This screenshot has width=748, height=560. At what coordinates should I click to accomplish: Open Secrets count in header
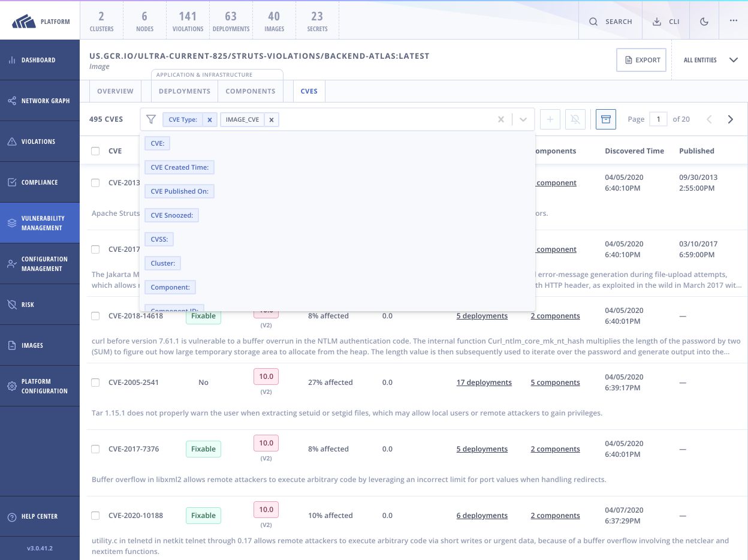[x=317, y=21]
